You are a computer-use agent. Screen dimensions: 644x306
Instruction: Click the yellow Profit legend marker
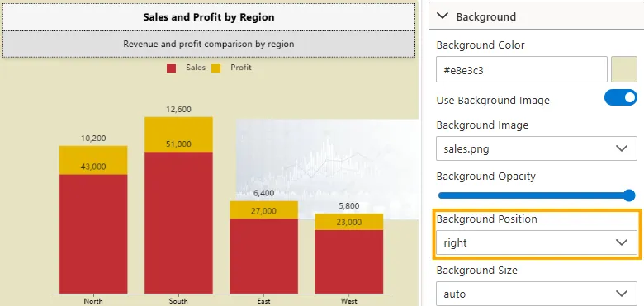pos(216,68)
